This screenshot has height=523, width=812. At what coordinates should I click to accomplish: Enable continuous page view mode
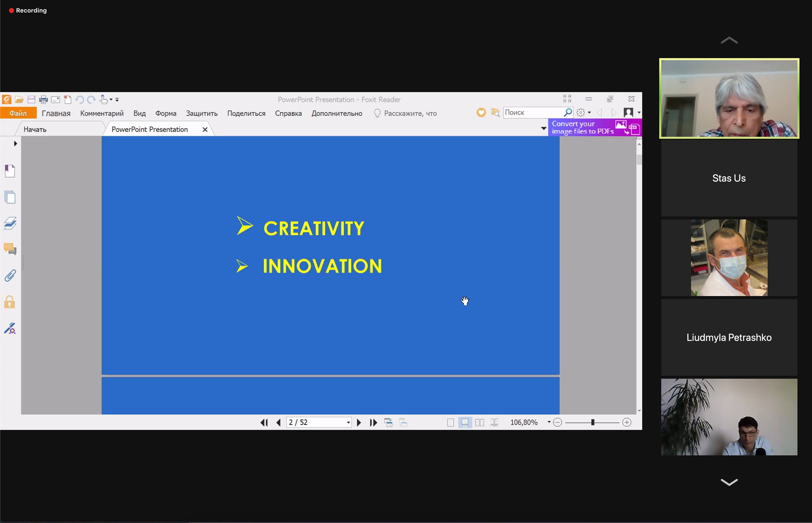(465, 423)
